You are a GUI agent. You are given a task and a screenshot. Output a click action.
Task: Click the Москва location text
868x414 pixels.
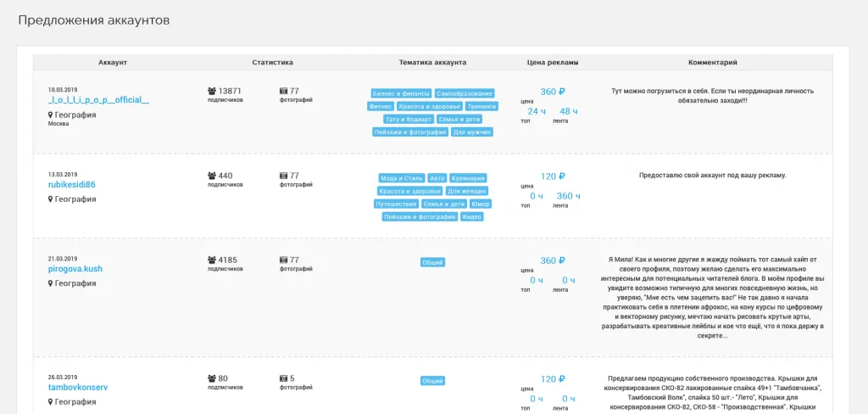pos(58,124)
